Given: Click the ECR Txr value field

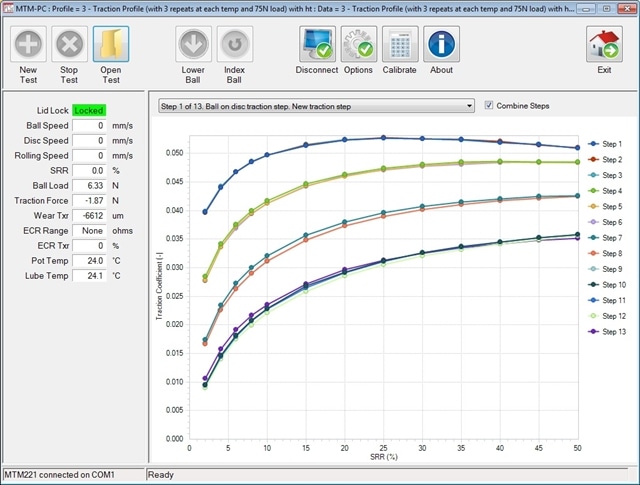Looking at the screenshot, I should [x=89, y=246].
